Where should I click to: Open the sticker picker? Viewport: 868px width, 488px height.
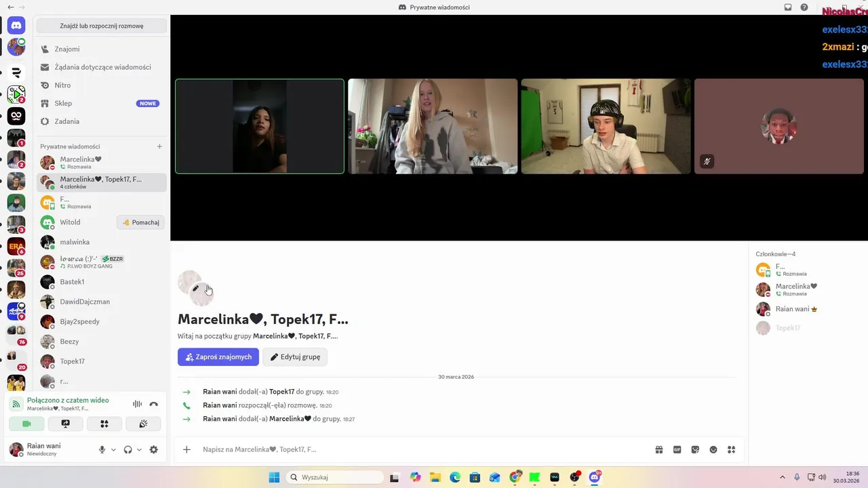(x=695, y=449)
